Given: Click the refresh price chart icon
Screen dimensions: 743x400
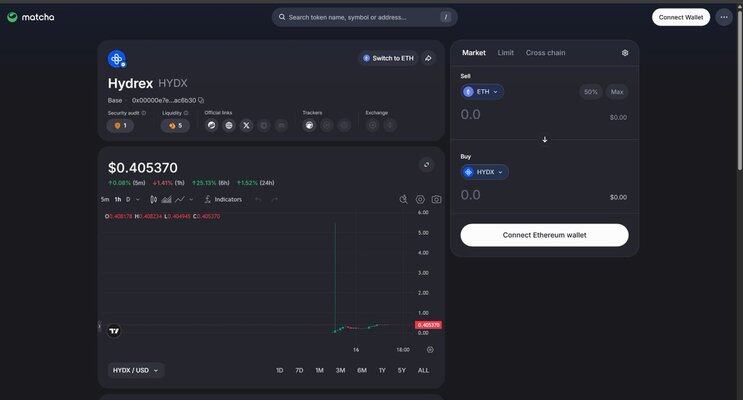Looking at the screenshot, I should (426, 164).
